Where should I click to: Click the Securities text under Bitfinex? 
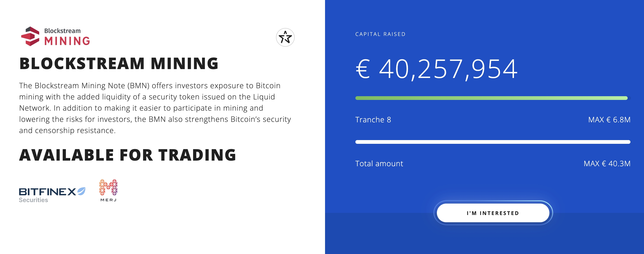pos(33,200)
